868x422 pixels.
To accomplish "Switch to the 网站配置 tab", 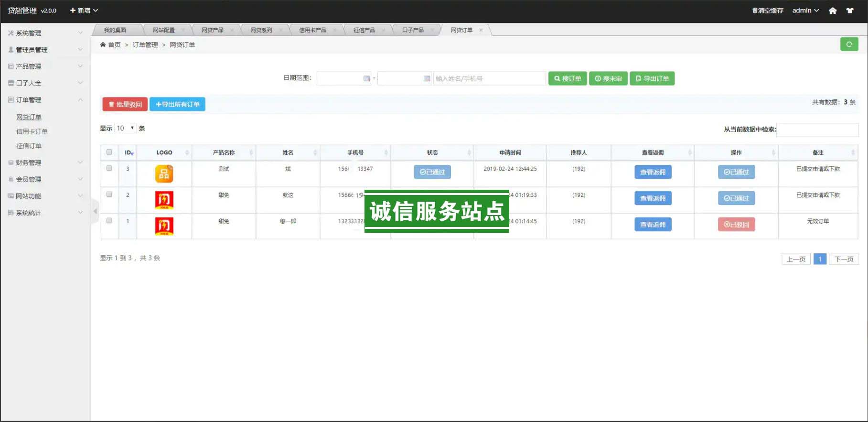I will click(164, 30).
